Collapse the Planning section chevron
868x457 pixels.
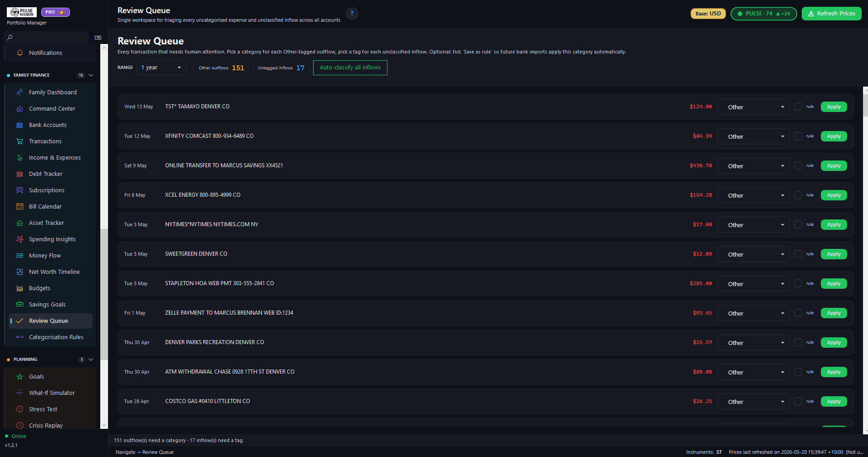91,360
